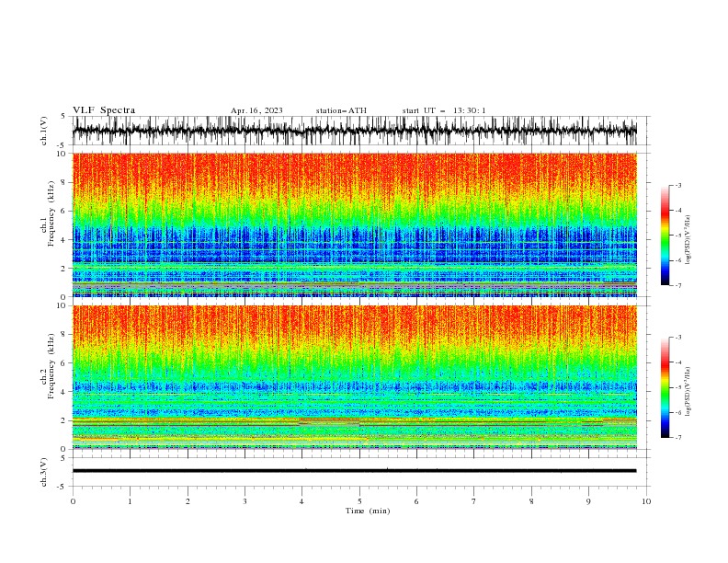Click the time axis tick label "1"
728x563 pixels.
pos(130,501)
